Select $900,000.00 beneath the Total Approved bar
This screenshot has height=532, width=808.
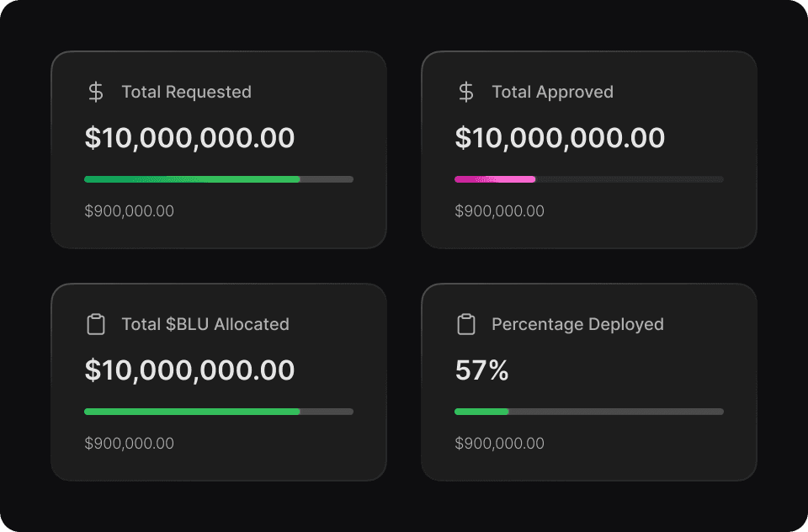pyautogui.click(x=499, y=210)
